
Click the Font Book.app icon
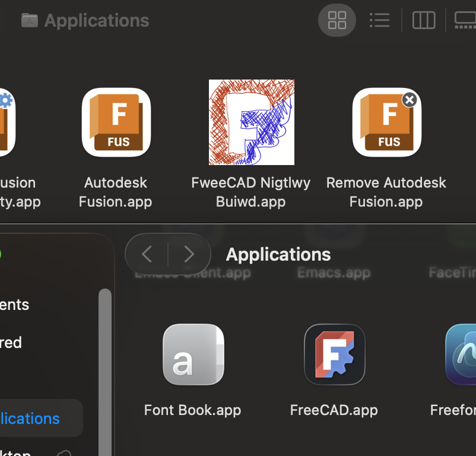point(193,354)
